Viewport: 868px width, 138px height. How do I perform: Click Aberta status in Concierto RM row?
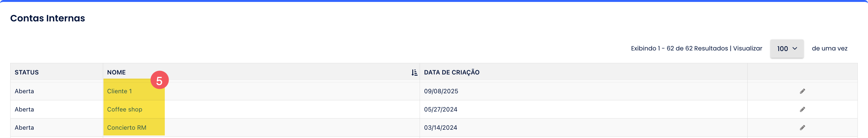(24, 127)
